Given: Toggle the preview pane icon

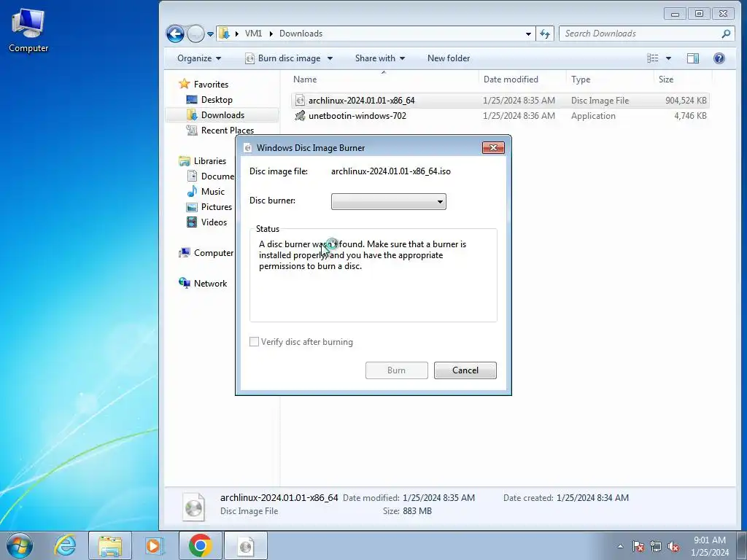Looking at the screenshot, I should click(x=693, y=58).
